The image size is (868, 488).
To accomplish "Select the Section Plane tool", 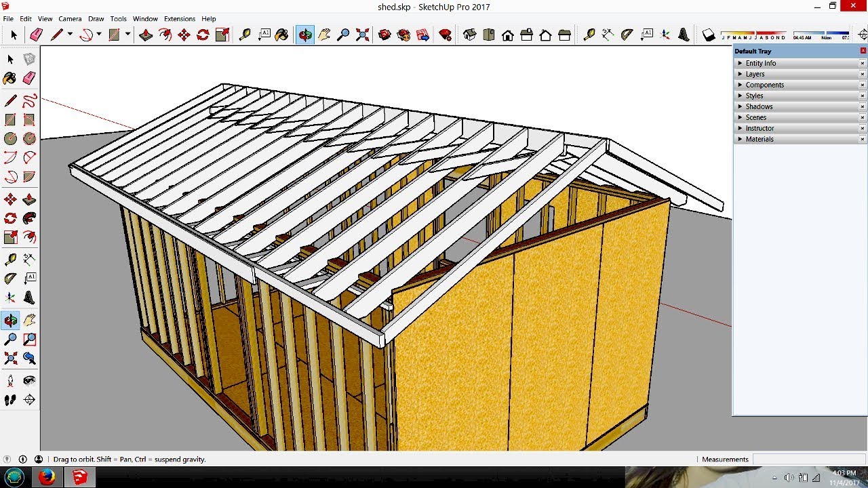I will [29, 400].
